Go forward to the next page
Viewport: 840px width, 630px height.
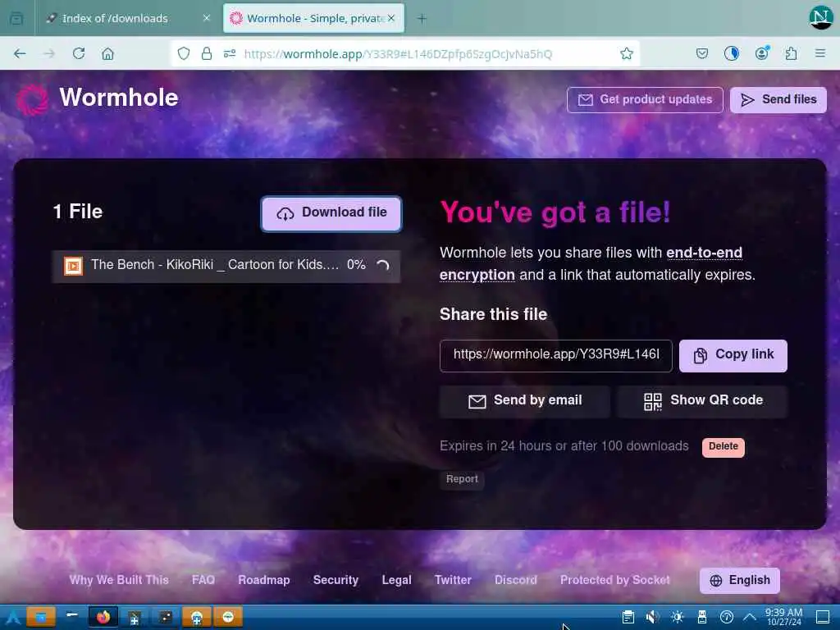49,53
